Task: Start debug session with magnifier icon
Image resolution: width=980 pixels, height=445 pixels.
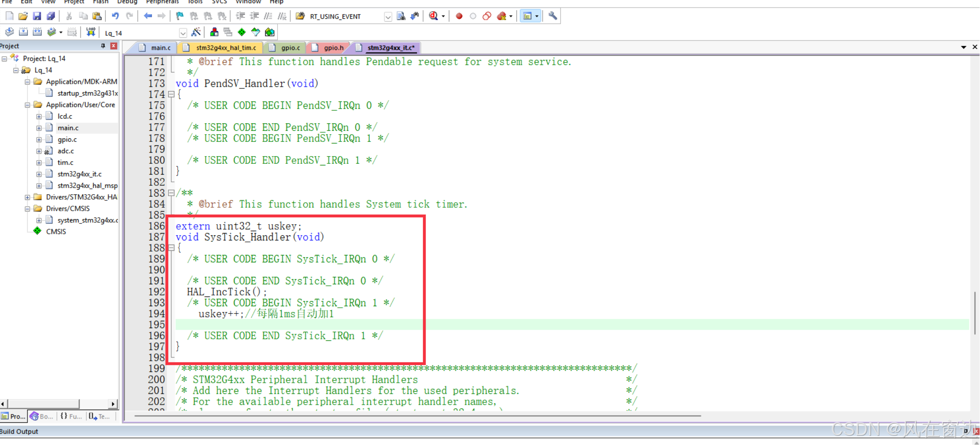Action: coord(433,16)
